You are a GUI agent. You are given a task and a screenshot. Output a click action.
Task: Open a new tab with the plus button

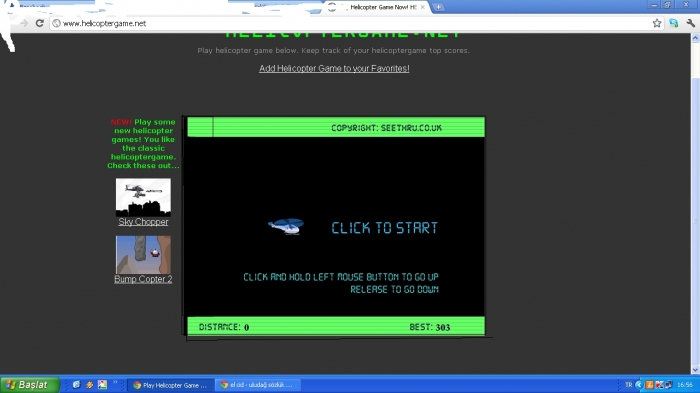(438, 7)
